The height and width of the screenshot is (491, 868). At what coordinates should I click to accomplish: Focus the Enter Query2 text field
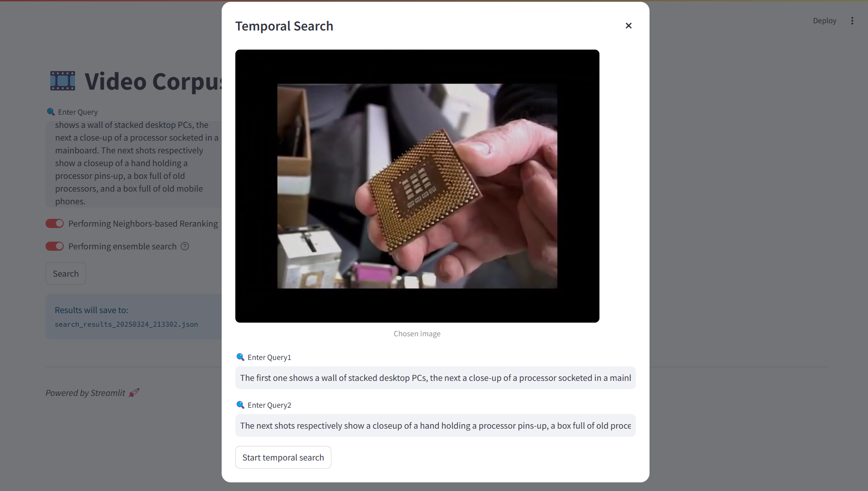(436, 425)
